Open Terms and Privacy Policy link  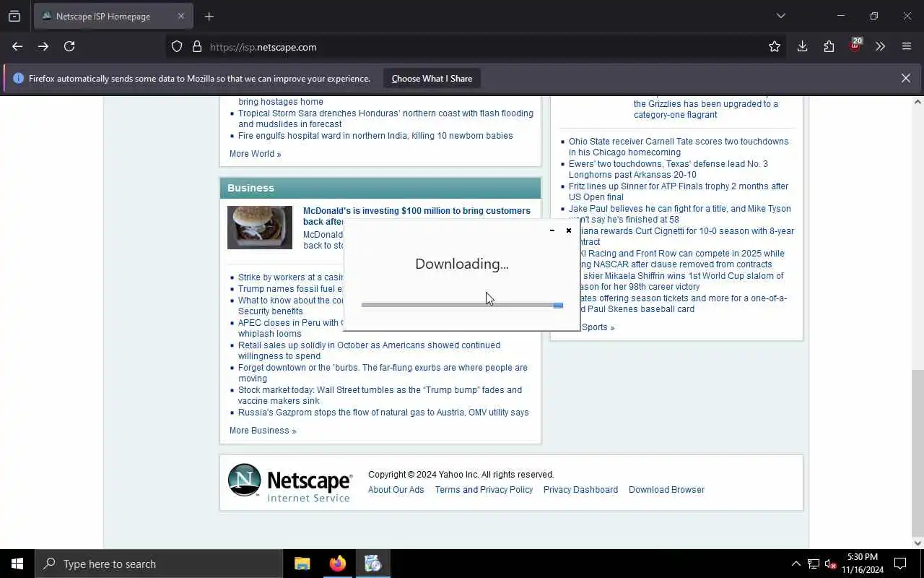coord(484,490)
